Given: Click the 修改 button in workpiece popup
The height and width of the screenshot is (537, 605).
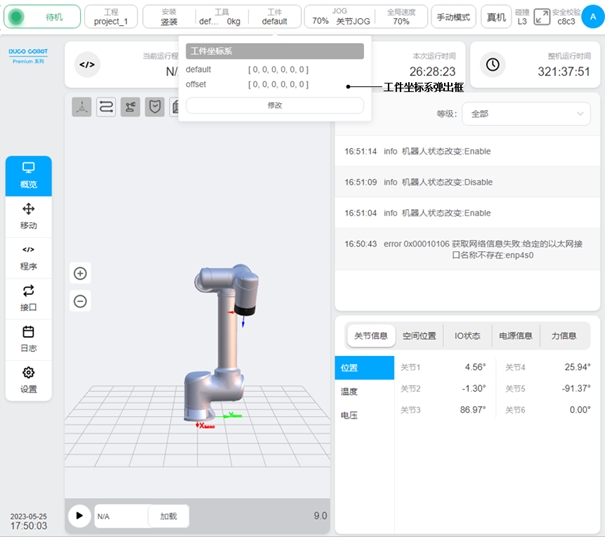Looking at the screenshot, I should click(275, 105).
